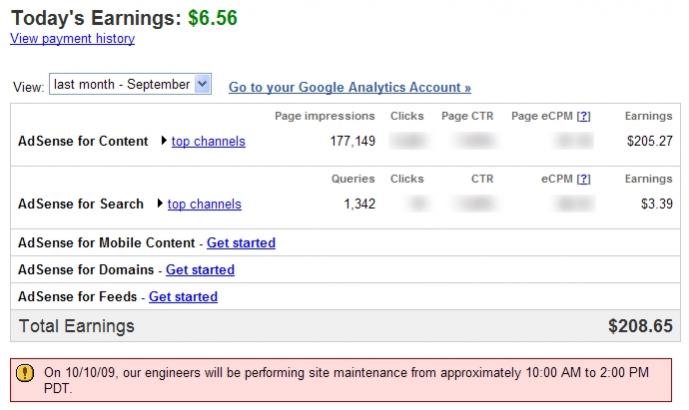The image size is (689, 410).
Task: Click today's earnings value $6.56
Action: [x=213, y=17]
